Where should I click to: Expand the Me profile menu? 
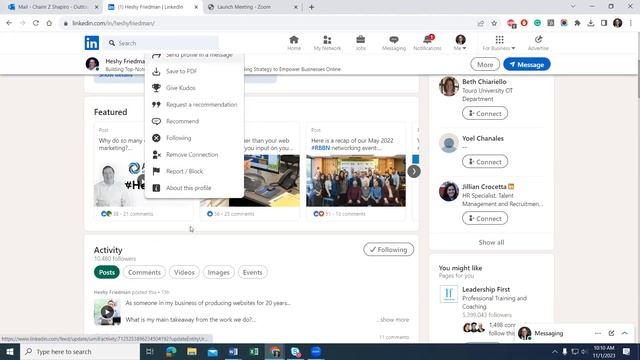tap(460, 43)
